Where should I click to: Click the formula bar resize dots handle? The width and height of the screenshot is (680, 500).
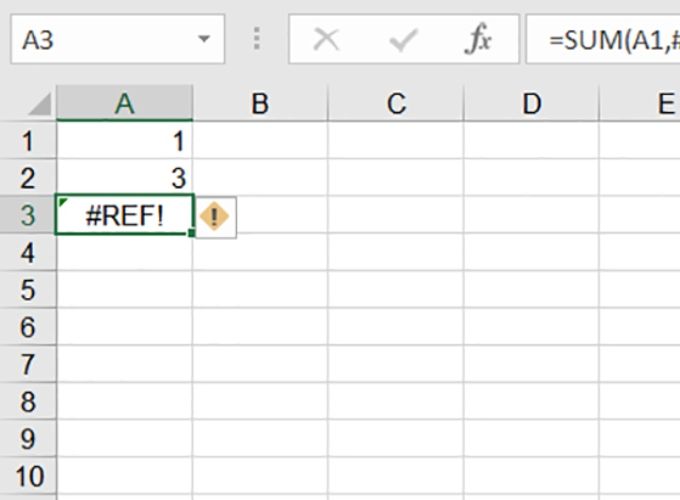tap(257, 39)
